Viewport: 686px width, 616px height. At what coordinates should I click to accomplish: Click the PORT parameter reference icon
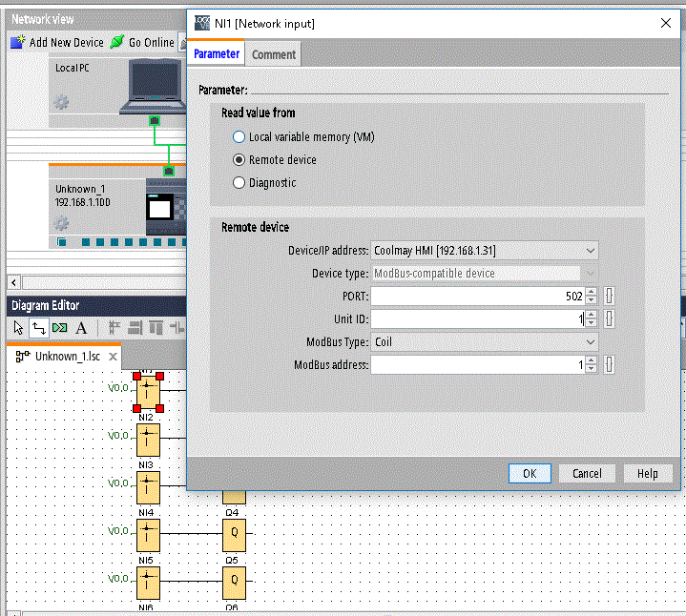coord(609,296)
